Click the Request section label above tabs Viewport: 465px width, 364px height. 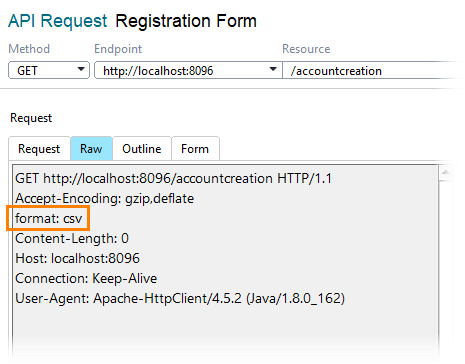pyautogui.click(x=31, y=118)
